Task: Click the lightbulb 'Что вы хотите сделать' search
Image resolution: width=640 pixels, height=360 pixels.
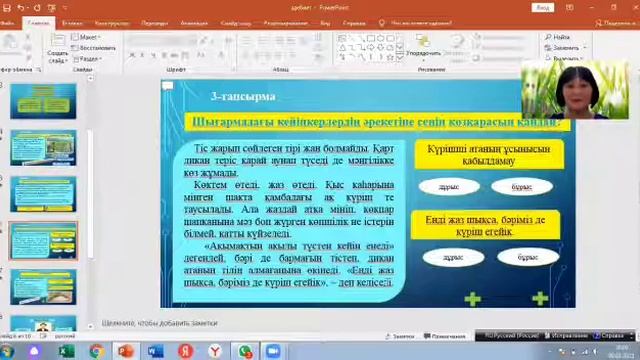Action: click(x=416, y=23)
